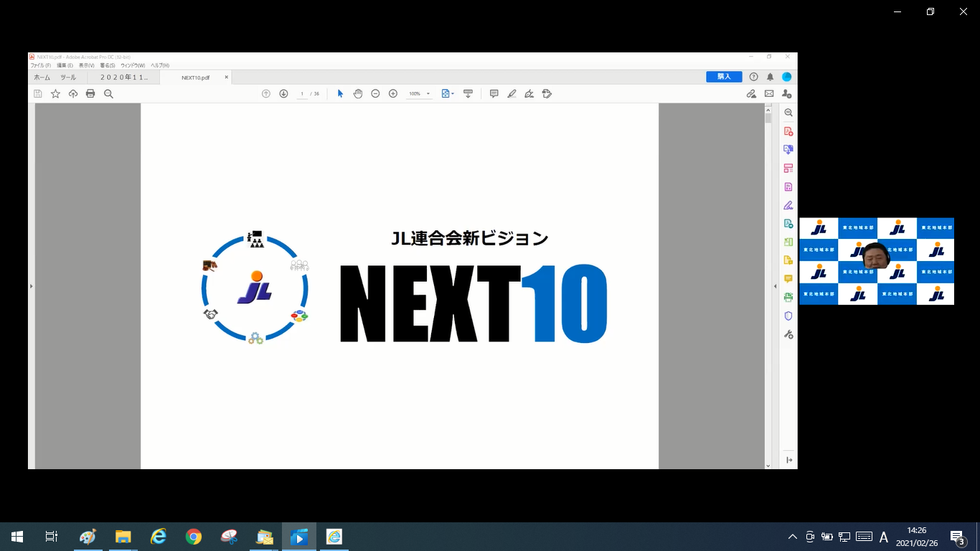Open the find text magnifier tool
980x551 pixels.
click(x=108, y=94)
